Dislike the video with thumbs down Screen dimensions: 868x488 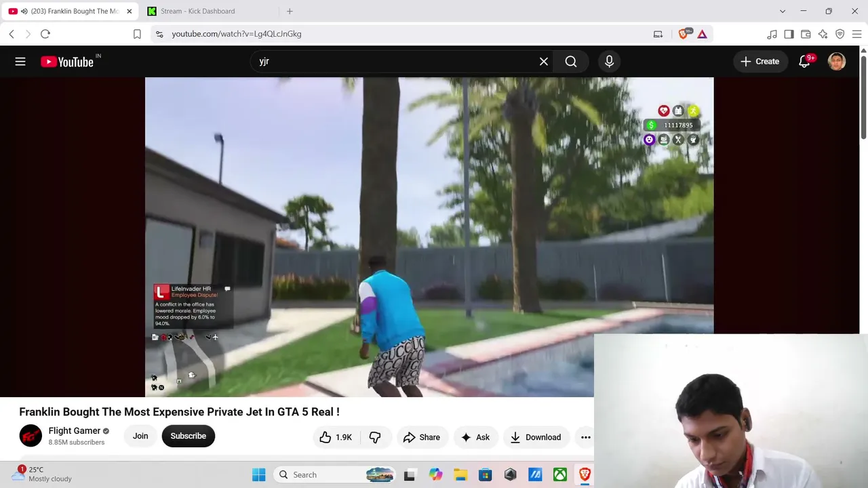(375, 437)
